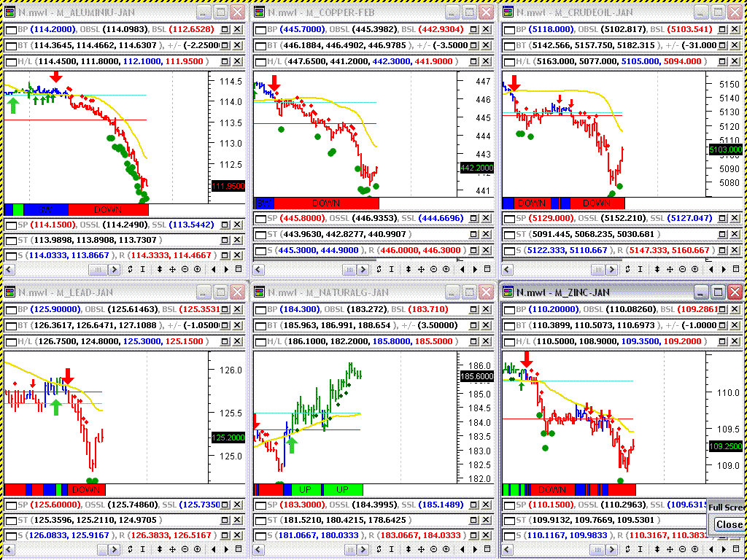Click previous left-arrow icon in Aluminium chart toolbar

(x=213, y=269)
